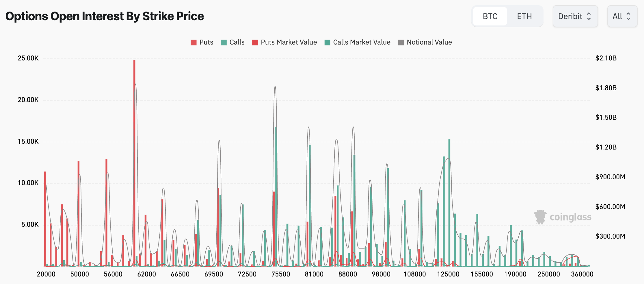Screen dimensions: 644x284
Task: Click the chevron icon on All selector
Action: point(628,16)
